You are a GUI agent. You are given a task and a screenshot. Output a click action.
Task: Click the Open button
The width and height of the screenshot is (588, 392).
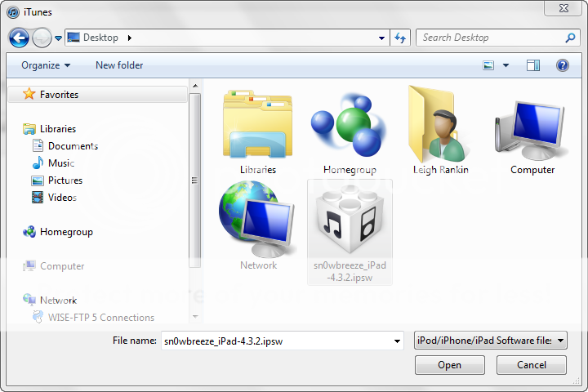450,365
